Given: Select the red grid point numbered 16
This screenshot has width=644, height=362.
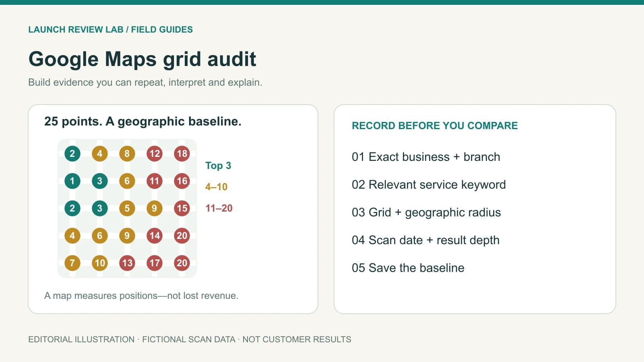Looking at the screenshot, I should (182, 181).
